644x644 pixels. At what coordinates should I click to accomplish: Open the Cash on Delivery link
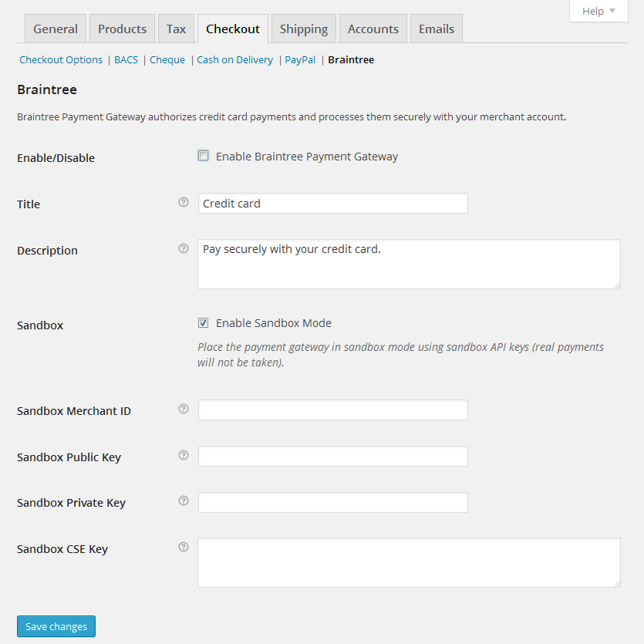234,60
